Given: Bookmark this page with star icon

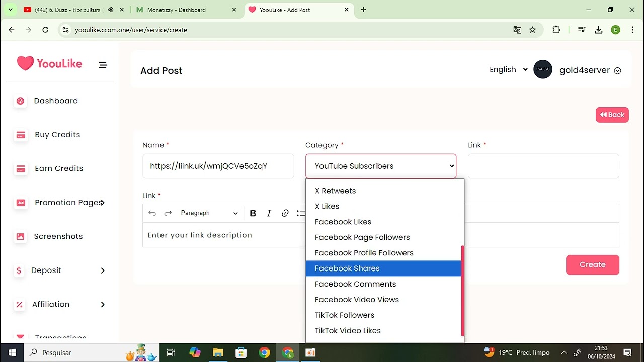Looking at the screenshot, I should [x=533, y=30].
